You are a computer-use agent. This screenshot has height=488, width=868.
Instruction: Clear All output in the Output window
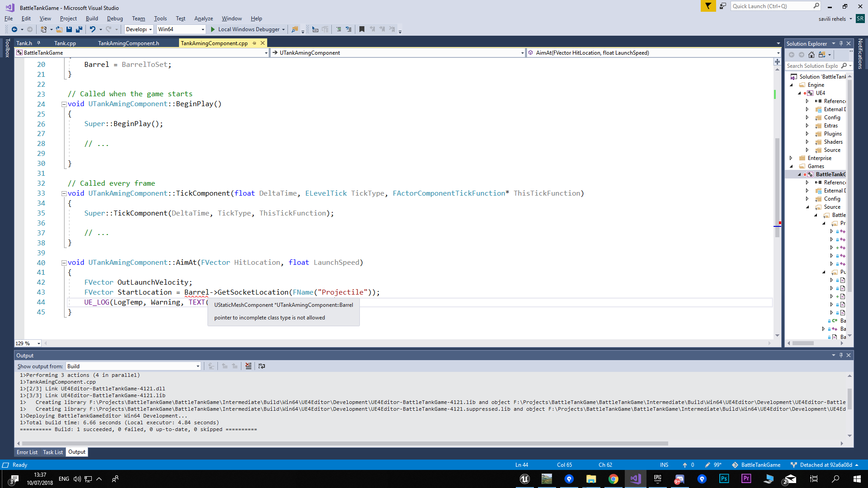pos(248,366)
